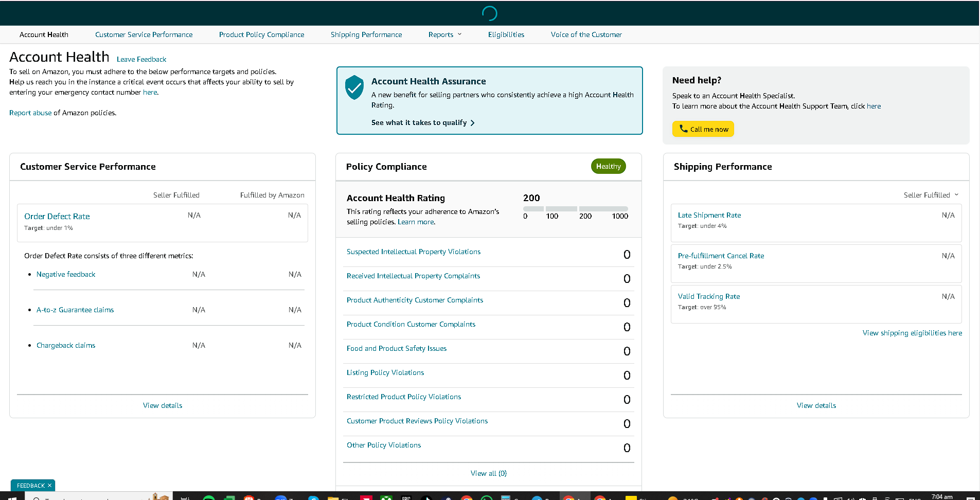The image size is (980, 500).
Task: Click View shipping eligibilities here
Action: (912, 333)
